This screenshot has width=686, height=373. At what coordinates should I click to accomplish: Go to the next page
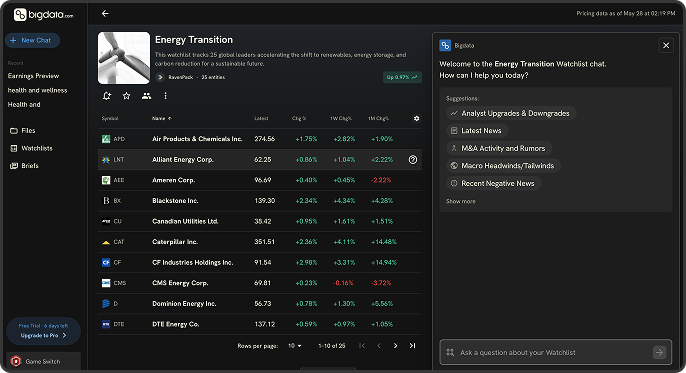(396, 346)
